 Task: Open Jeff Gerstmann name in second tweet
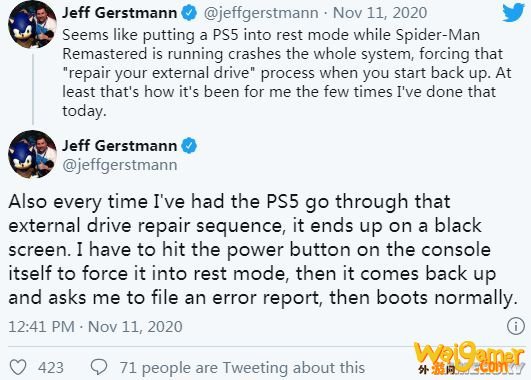coord(120,146)
